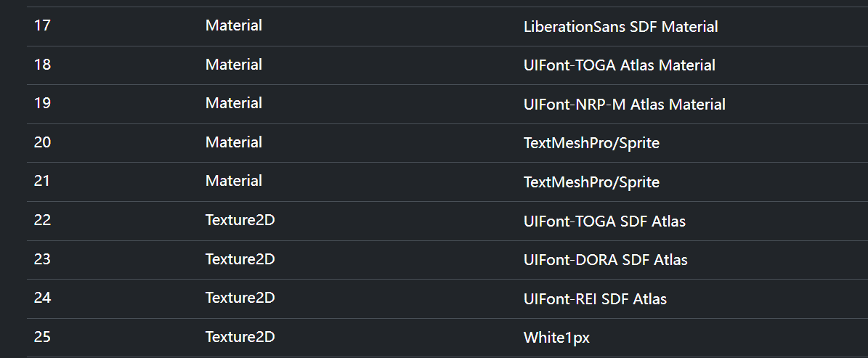The image size is (868, 358).
Task: Select TextMeshPro/Sprite in row 21
Action: click(x=591, y=182)
